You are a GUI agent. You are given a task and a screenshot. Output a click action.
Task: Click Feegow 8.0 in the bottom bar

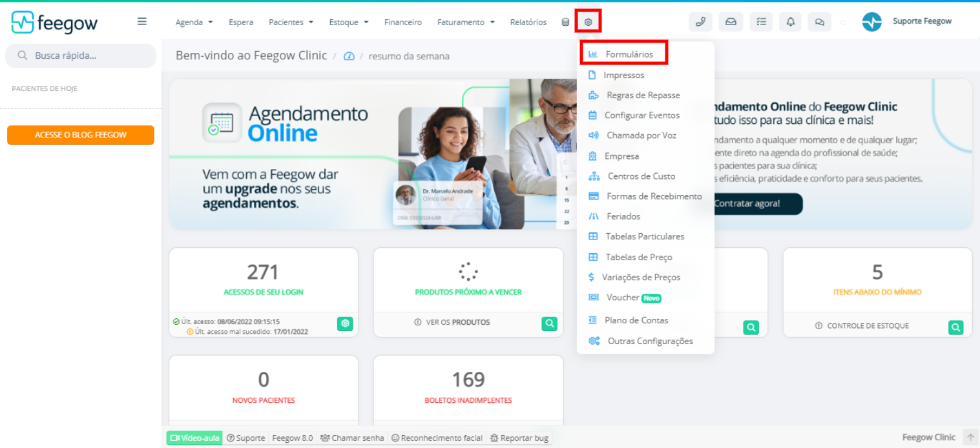click(292, 438)
